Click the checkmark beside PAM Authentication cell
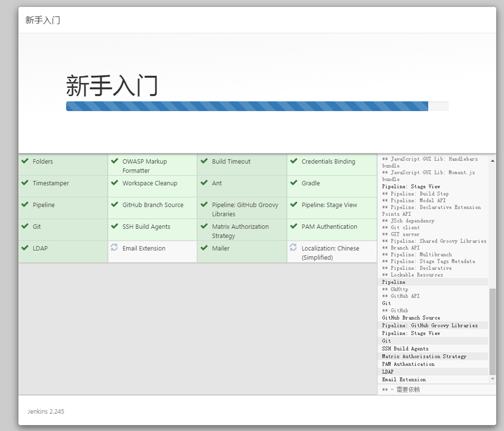Image resolution: width=504 pixels, height=431 pixels. pos(294,226)
